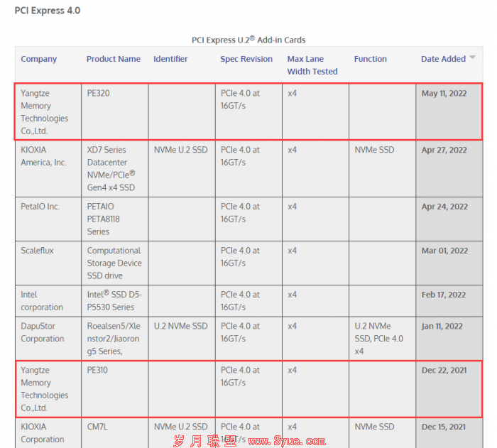
Task: Sort by Product Name column header
Action: 114,59
